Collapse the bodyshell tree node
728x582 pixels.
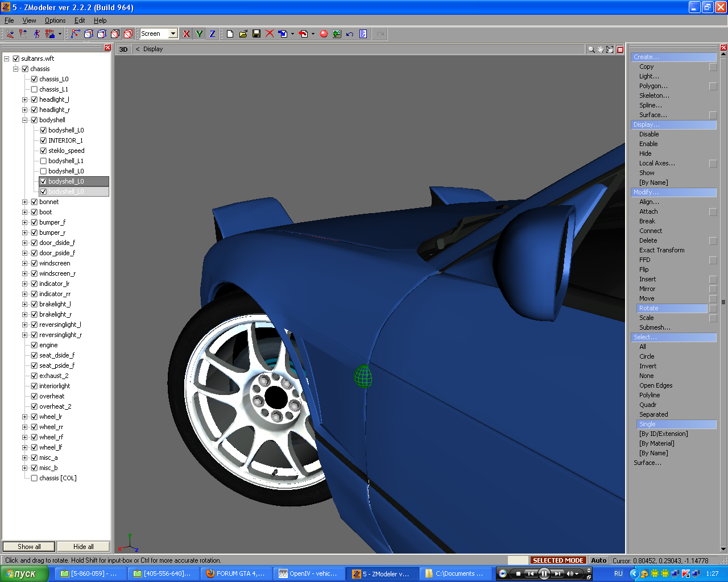(x=25, y=120)
